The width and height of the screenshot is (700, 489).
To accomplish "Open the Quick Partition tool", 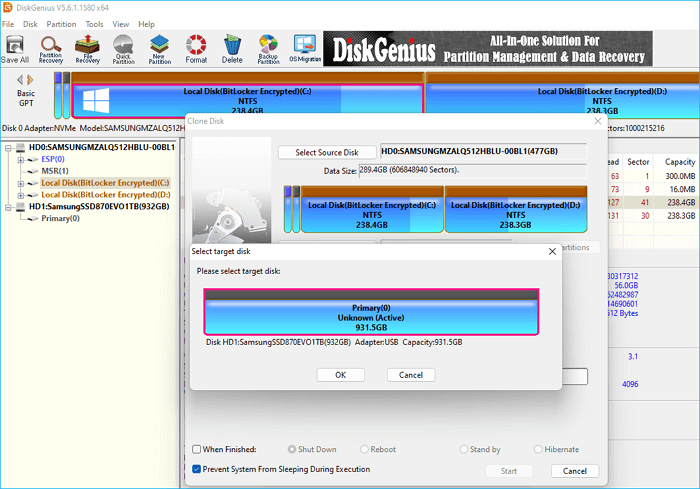I will [124, 49].
